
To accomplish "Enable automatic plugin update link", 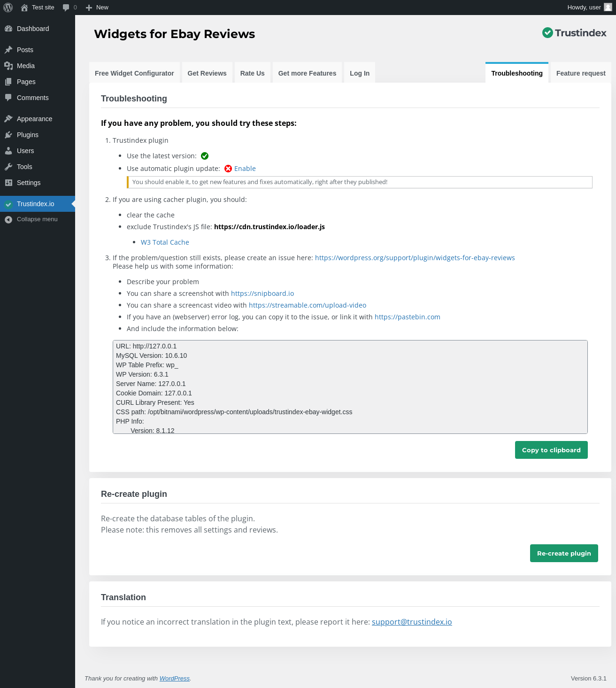I will (245, 169).
